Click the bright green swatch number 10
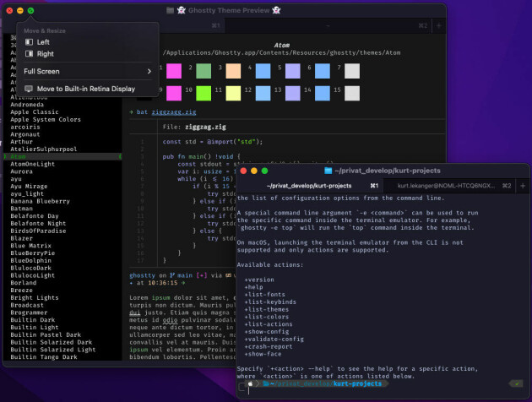This screenshot has height=402, width=532. (204, 93)
